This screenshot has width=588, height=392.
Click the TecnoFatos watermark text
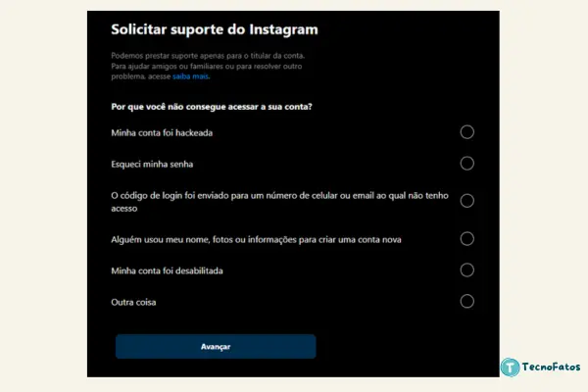click(x=551, y=367)
